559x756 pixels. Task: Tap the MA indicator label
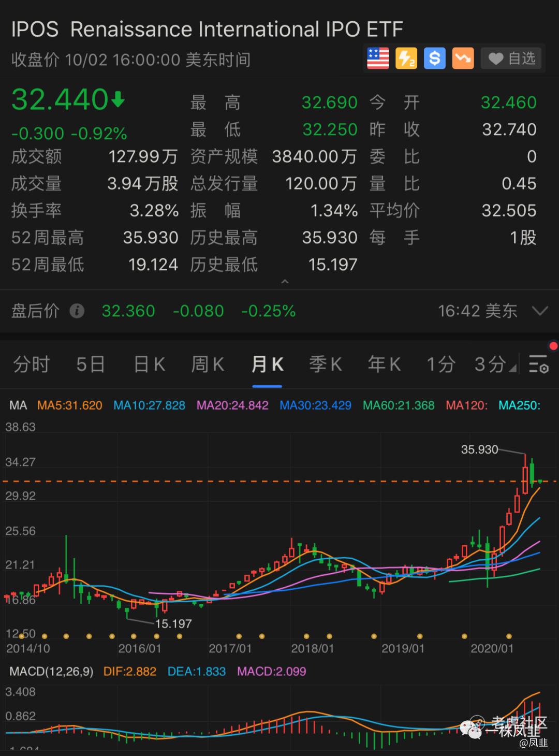(18, 405)
